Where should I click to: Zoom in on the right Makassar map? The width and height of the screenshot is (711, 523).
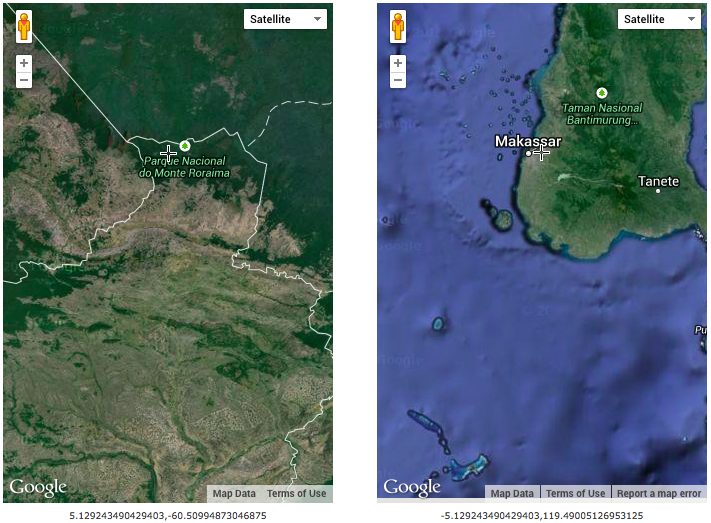point(398,63)
